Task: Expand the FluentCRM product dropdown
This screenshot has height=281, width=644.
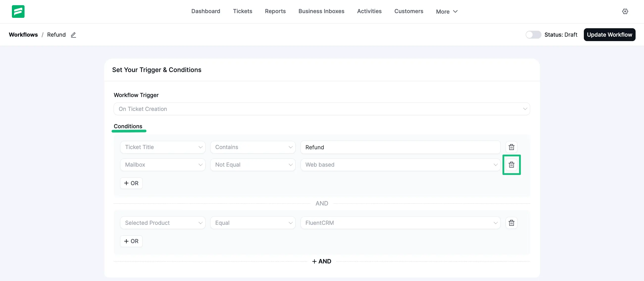Action: coord(400,223)
